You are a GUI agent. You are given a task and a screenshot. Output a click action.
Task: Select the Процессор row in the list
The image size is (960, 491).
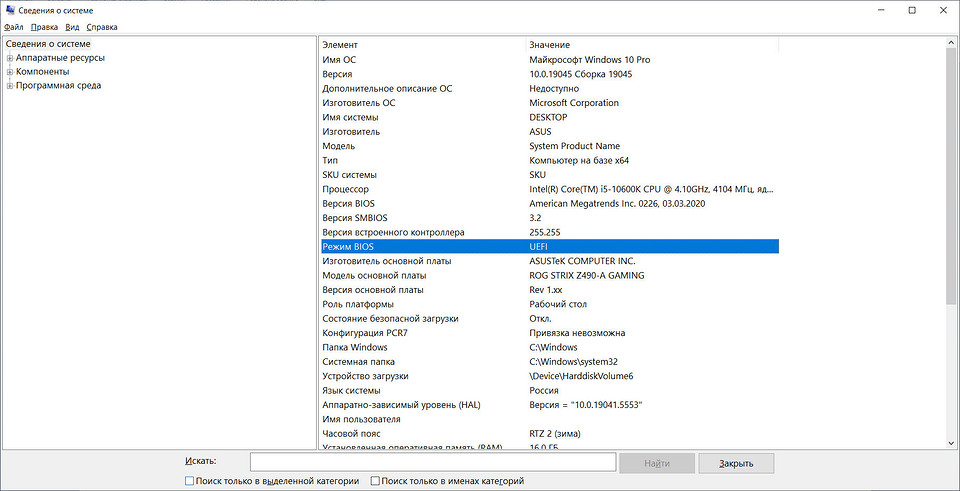346,189
